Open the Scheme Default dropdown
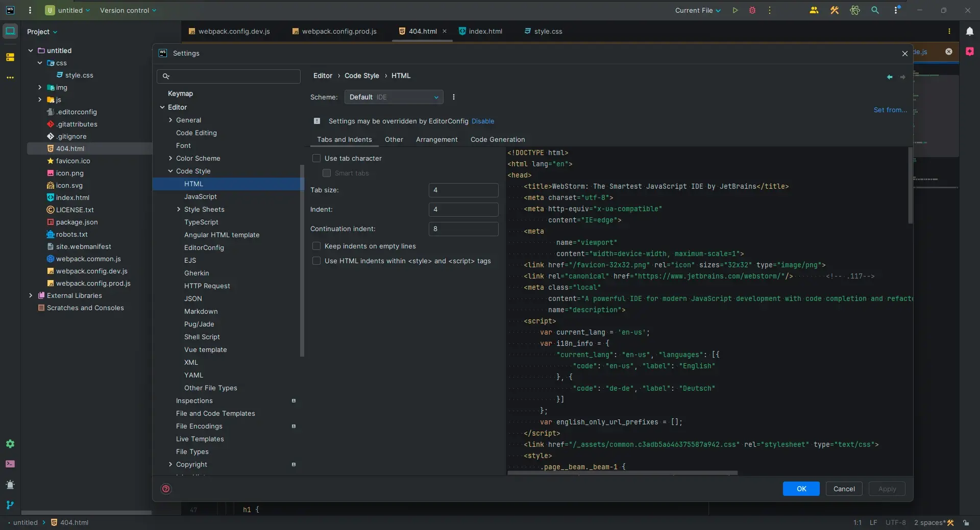Image resolution: width=980 pixels, height=530 pixels. point(394,97)
